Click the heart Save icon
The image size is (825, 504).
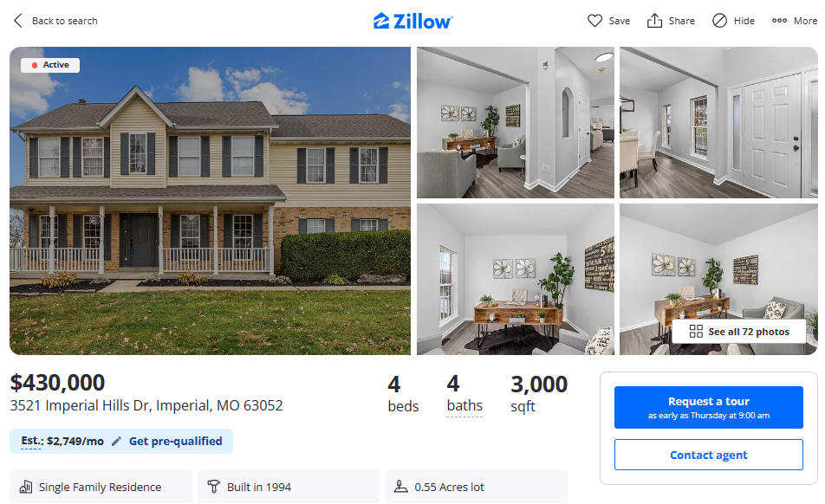tap(594, 21)
